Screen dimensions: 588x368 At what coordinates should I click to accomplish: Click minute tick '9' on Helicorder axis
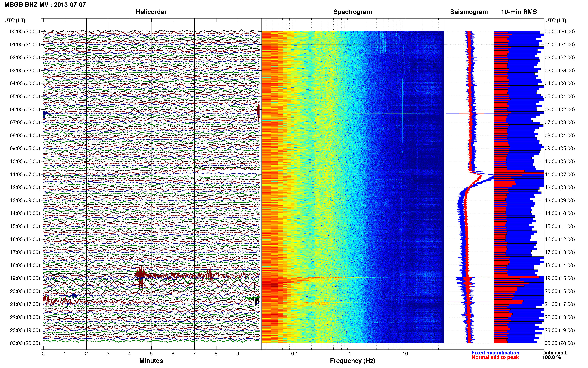[238, 354]
